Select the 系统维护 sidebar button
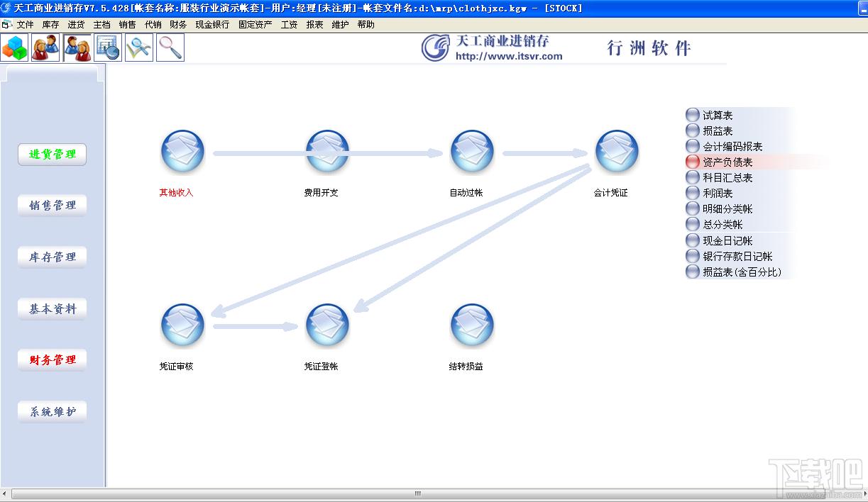Image resolution: width=868 pixels, height=502 pixels. pyautogui.click(x=53, y=411)
